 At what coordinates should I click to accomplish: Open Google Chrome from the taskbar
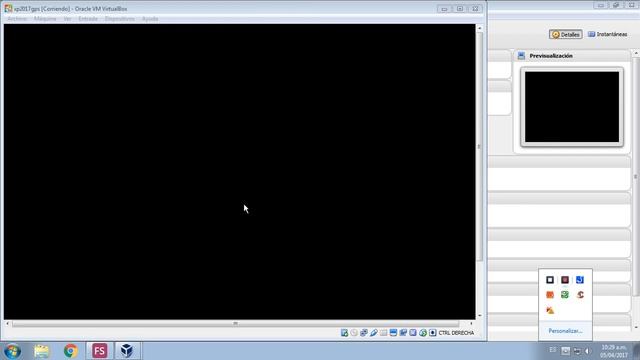pyautogui.click(x=70, y=351)
